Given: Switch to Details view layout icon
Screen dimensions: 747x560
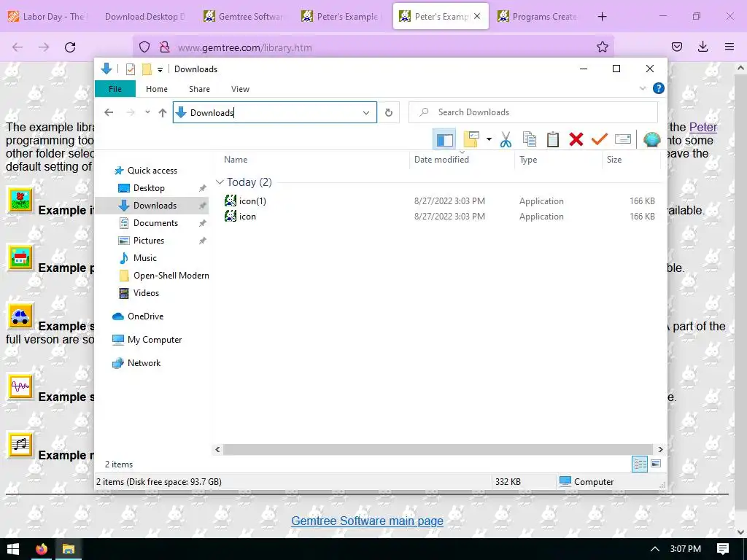Looking at the screenshot, I should pyautogui.click(x=639, y=464).
